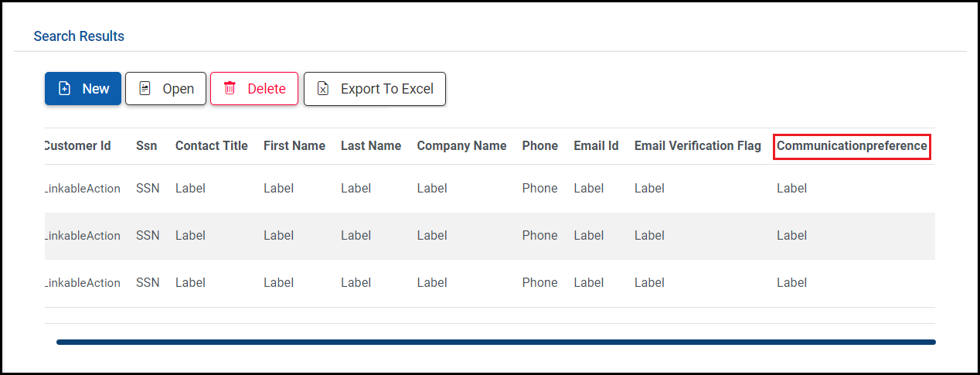Click the First Name column header

pyautogui.click(x=294, y=146)
